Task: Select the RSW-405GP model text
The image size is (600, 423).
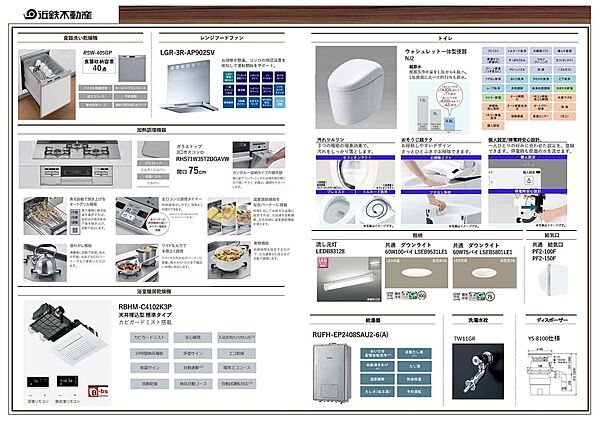Action: click(98, 52)
